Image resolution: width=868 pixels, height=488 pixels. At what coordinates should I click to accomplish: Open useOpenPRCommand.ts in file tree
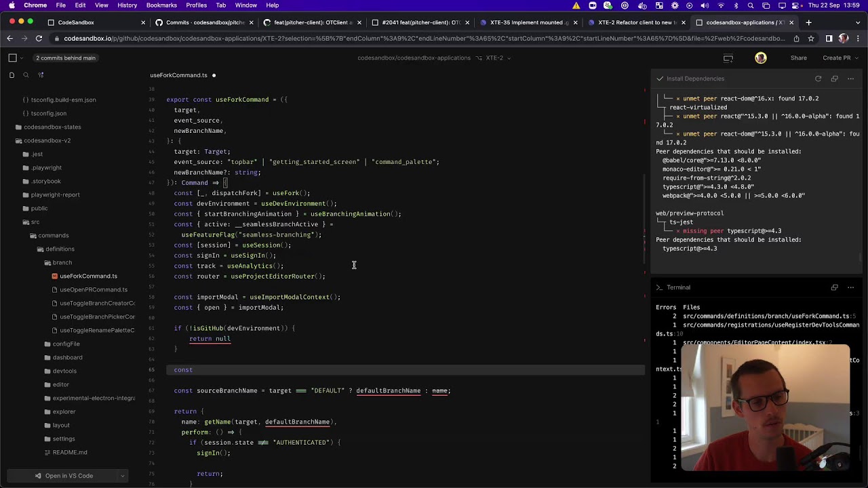pos(94,290)
